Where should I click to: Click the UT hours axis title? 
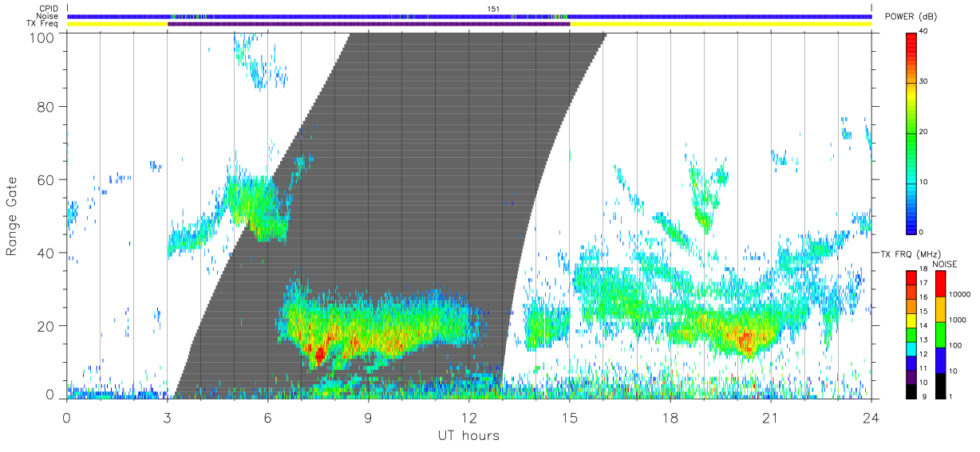[x=468, y=436]
